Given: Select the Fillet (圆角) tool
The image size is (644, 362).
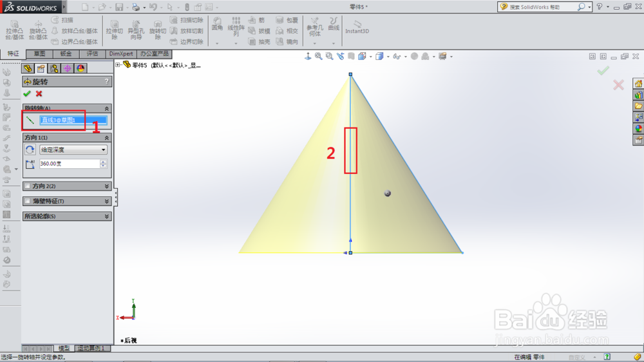Looking at the screenshot, I should 217,24.
